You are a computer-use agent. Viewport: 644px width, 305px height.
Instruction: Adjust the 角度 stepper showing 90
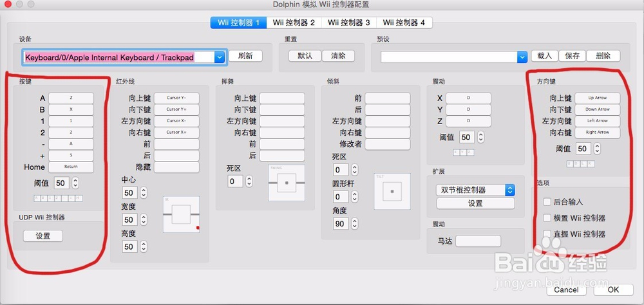pyautogui.click(x=354, y=224)
